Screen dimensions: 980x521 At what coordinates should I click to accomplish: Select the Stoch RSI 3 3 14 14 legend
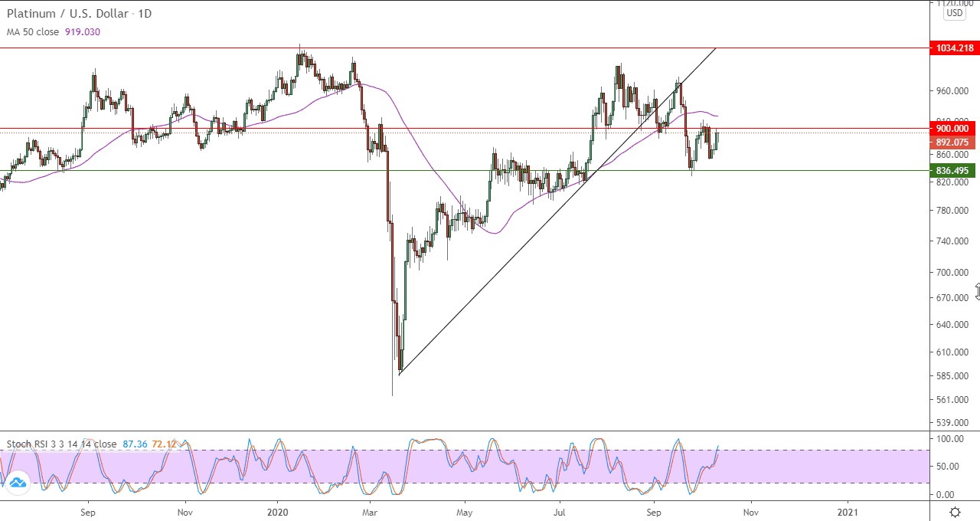point(61,444)
